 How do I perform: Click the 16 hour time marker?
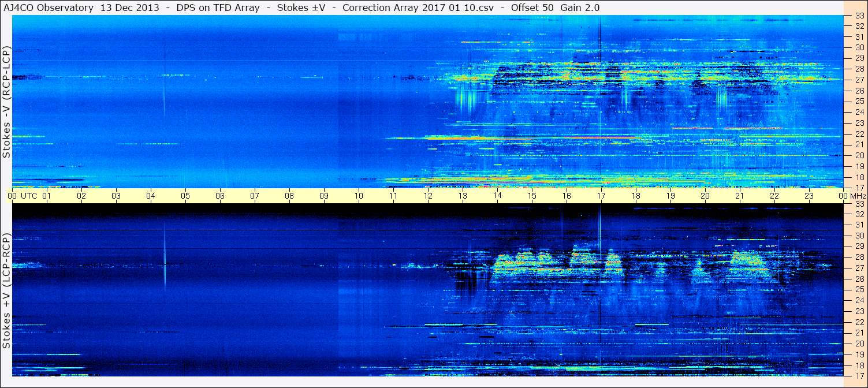click(x=567, y=196)
